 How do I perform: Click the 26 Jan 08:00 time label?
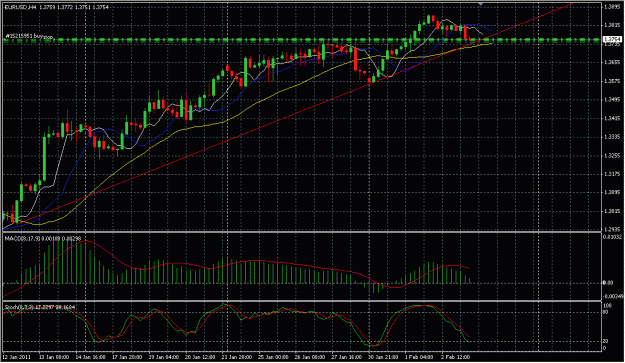[x=309, y=357]
